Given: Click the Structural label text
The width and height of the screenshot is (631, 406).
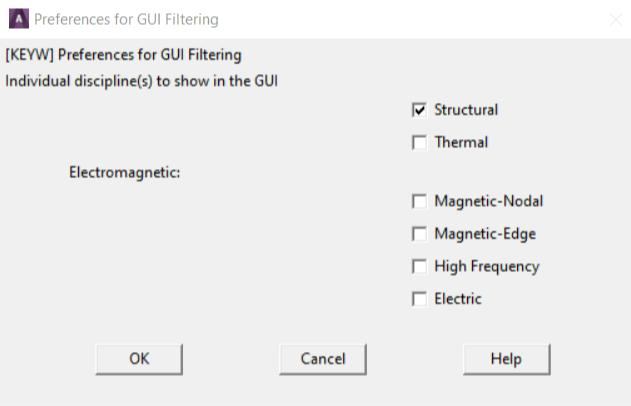Looking at the screenshot, I should pos(466,110).
